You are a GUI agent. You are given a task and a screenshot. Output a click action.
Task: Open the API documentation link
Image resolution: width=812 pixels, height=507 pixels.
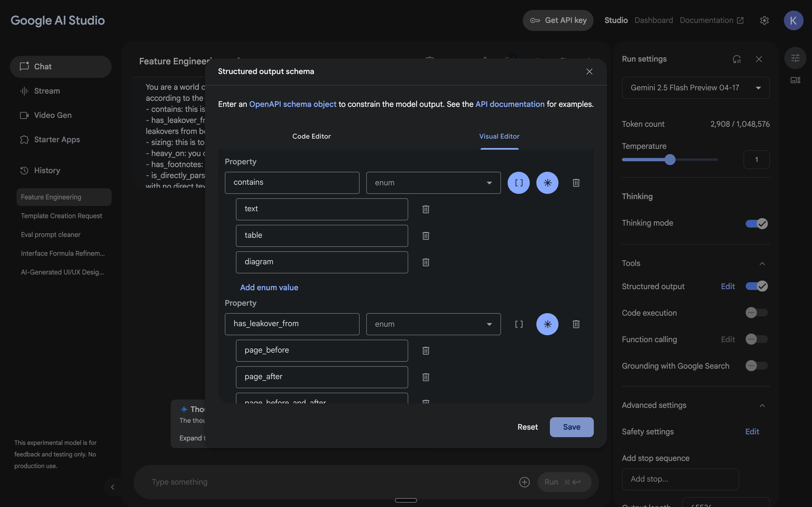pos(510,104)
